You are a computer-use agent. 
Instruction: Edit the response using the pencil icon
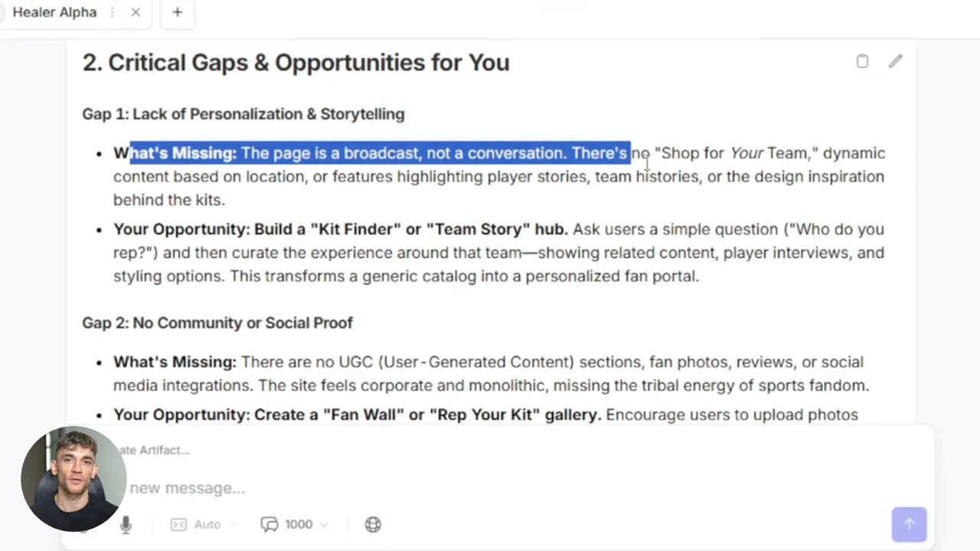click(895, 61)
